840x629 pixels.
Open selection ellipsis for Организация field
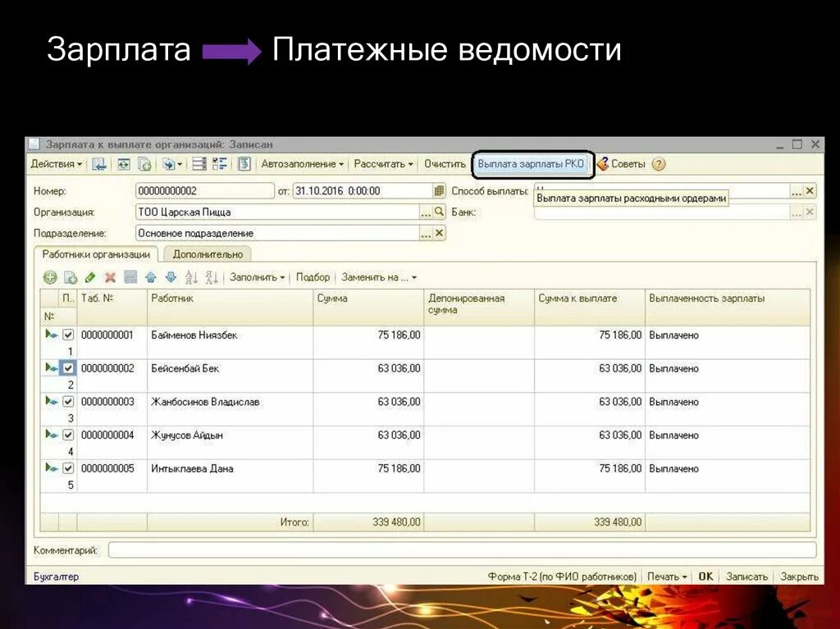426,212
